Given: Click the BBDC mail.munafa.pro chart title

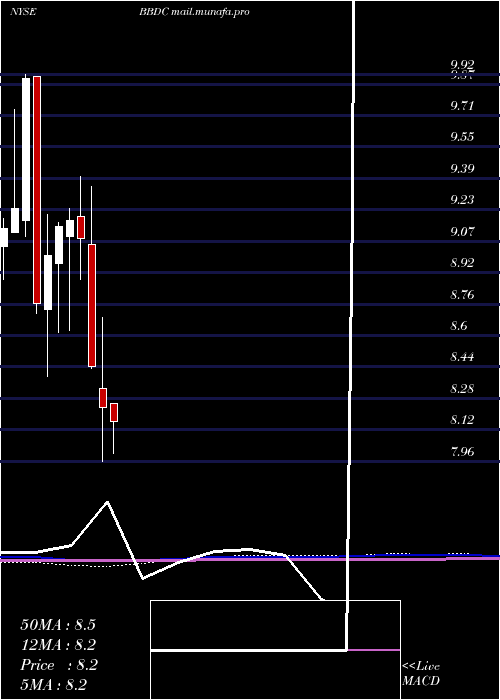Looking at the screenshot, I should coord(194,12).
